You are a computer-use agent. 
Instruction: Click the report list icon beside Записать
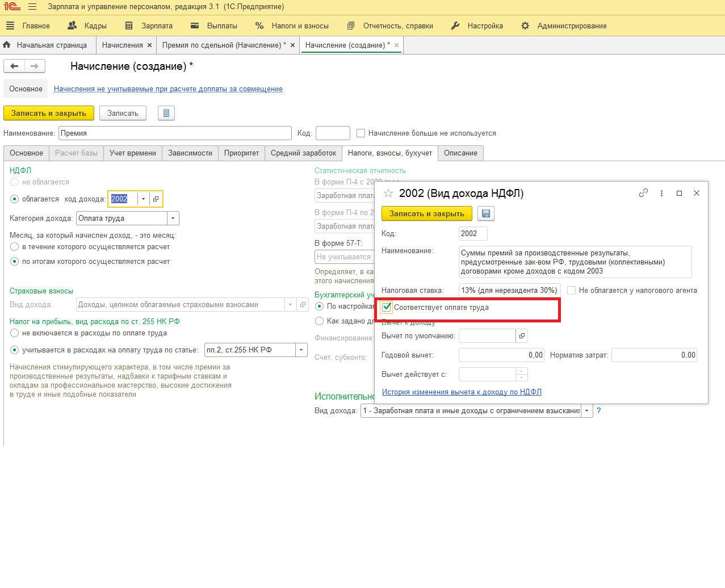[166, 114]
